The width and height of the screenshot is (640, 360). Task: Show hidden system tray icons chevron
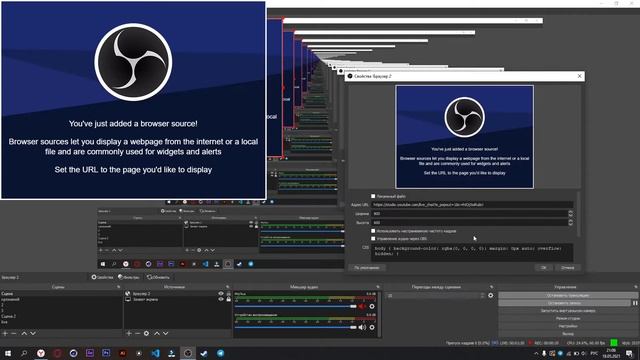click(x=536, y=353)
